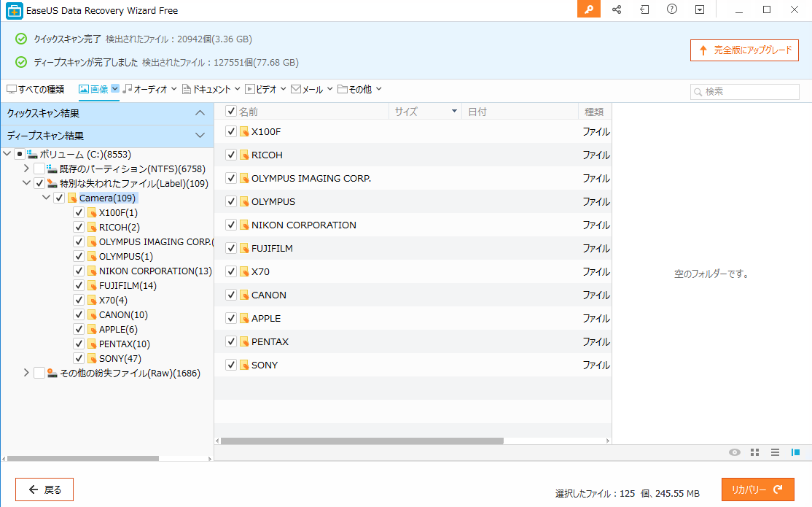
Task: Expand the ディープスキャン結果 chevron
Action: (x=200, y=136)
